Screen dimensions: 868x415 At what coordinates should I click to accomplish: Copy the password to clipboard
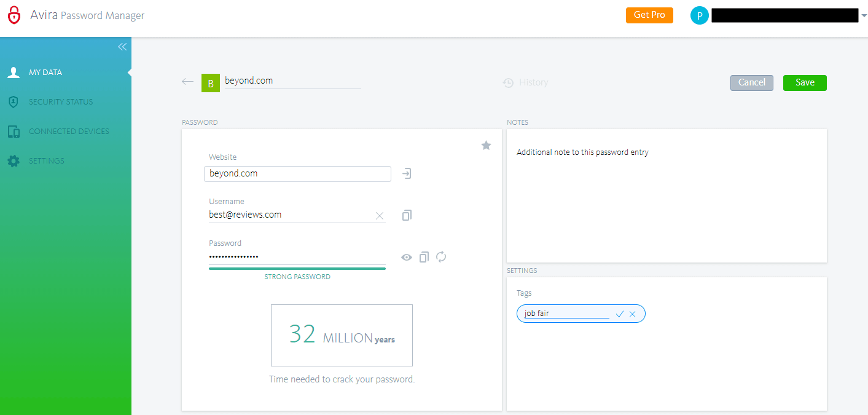(x=424, y=257)
